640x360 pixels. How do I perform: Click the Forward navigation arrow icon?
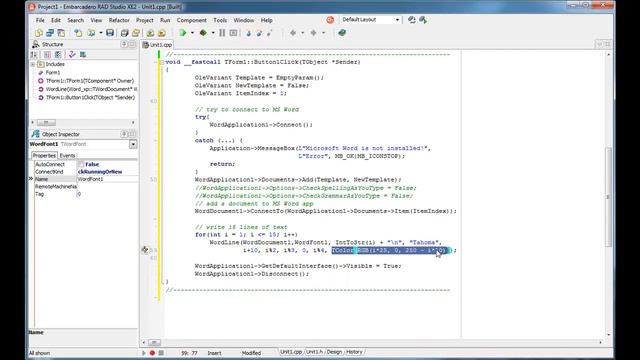(313, 33)
